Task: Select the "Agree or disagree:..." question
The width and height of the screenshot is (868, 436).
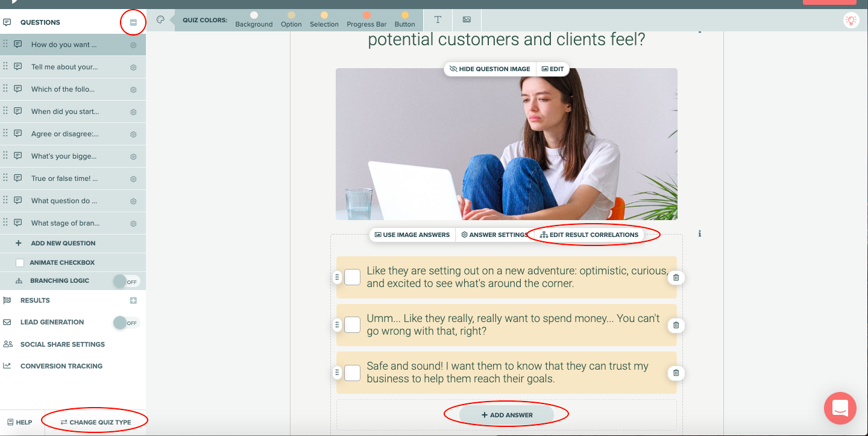Action: 73,134
